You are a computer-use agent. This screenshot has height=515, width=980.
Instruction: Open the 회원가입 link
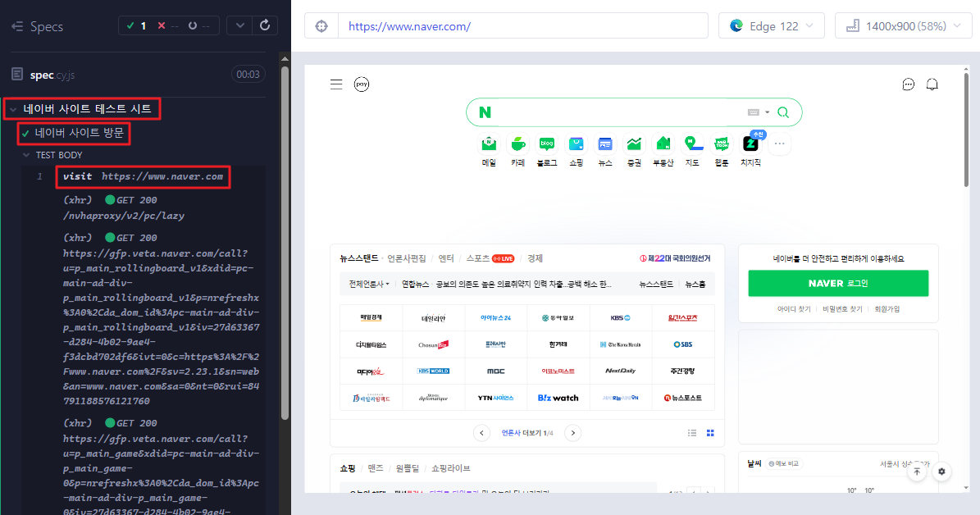point(887,309)
